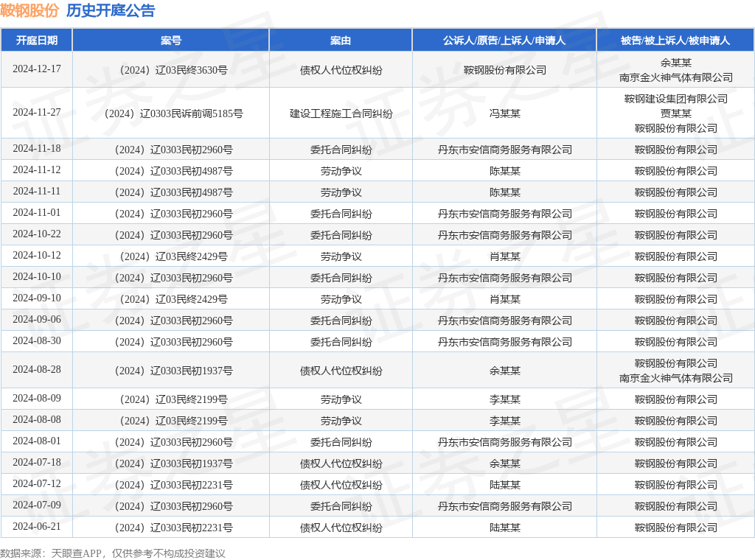Click 建设工程施工合同纠纷 cause cell
Screen dimensions: 755x560
point(341,113)
